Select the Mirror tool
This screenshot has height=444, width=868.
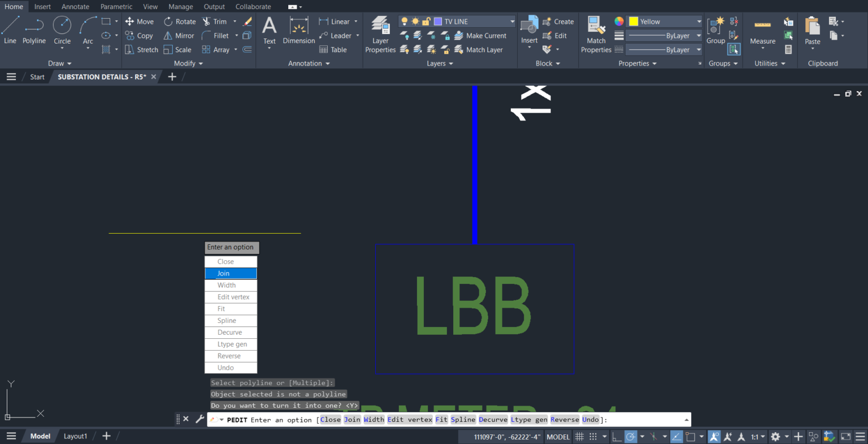coord(179,35)
